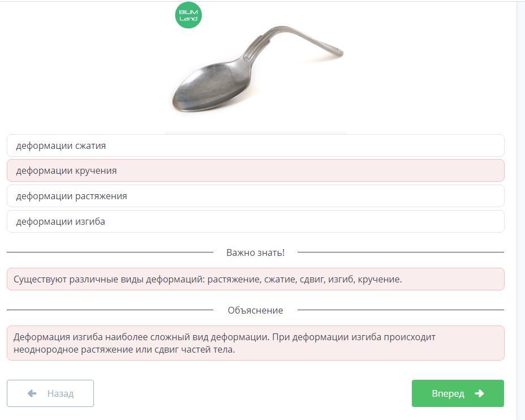Click the "Важно знать!" section heading

point(255,252)
